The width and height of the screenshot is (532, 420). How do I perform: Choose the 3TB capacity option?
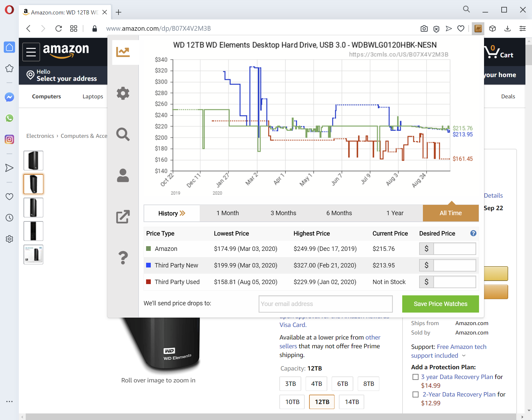(x=290, y=384)
